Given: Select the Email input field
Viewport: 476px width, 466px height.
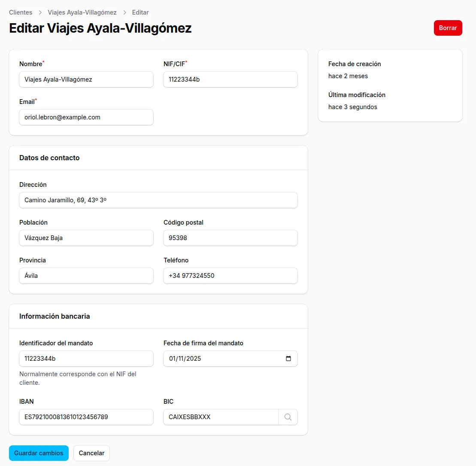Looking at the screenshot, I should (86, 117).
